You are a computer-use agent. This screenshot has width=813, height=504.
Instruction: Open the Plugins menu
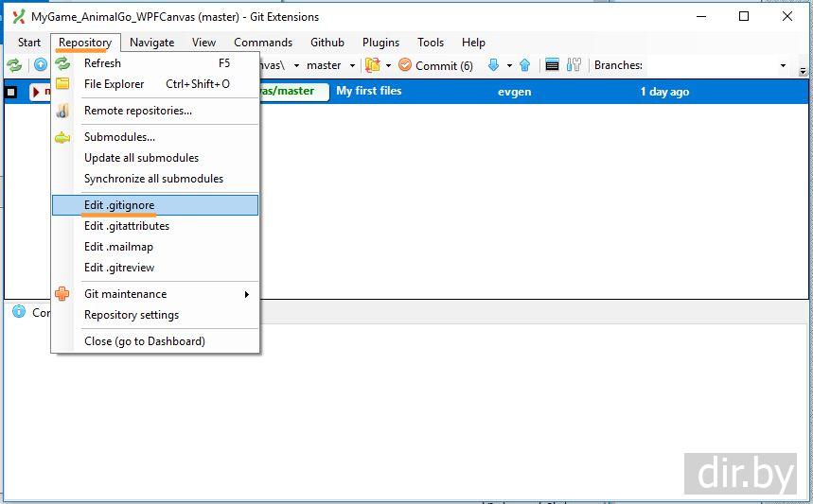[x=380, y=43]
